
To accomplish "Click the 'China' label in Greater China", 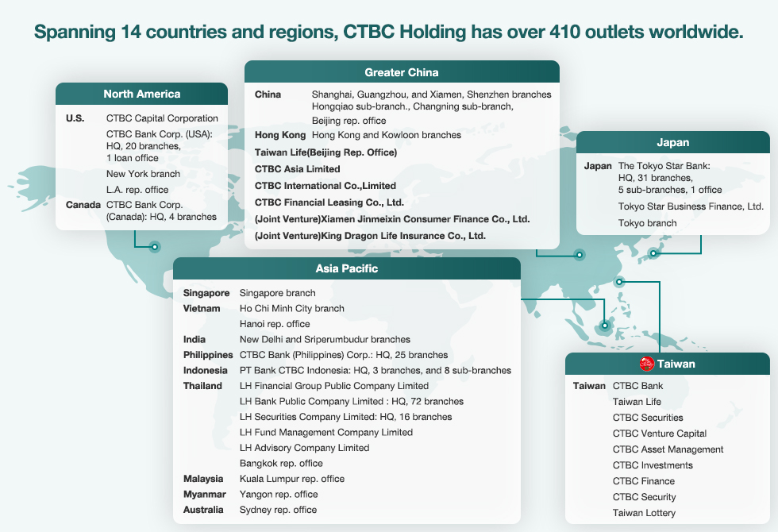I will (x=268, y=94).
